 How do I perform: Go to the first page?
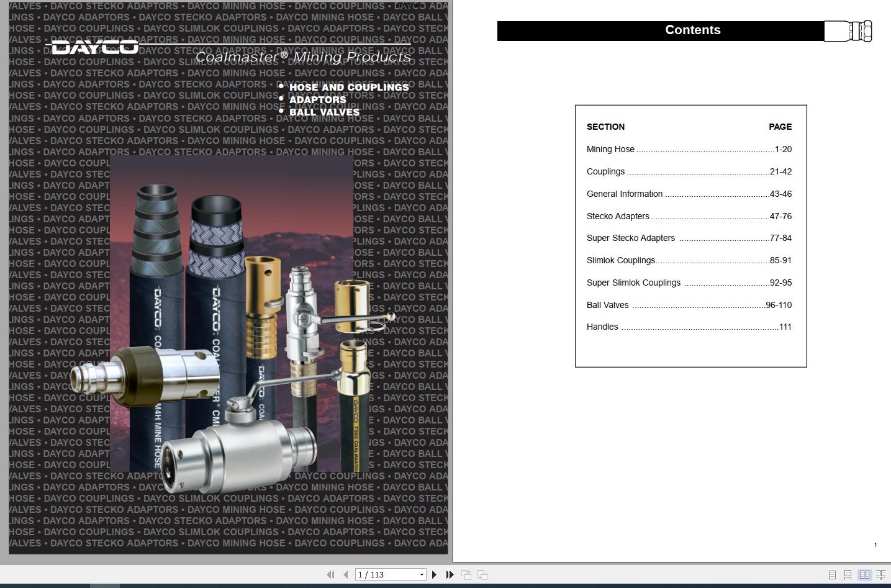point(330,575)
